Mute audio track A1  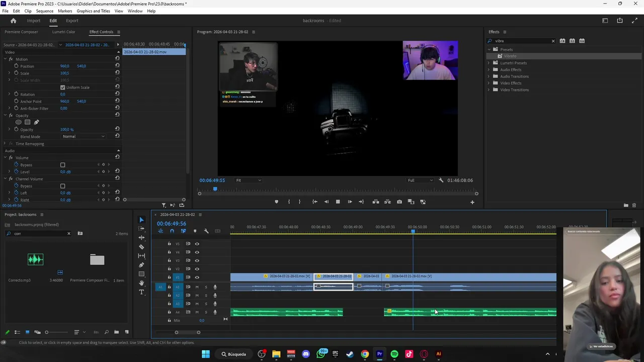(x=197, y=287)
